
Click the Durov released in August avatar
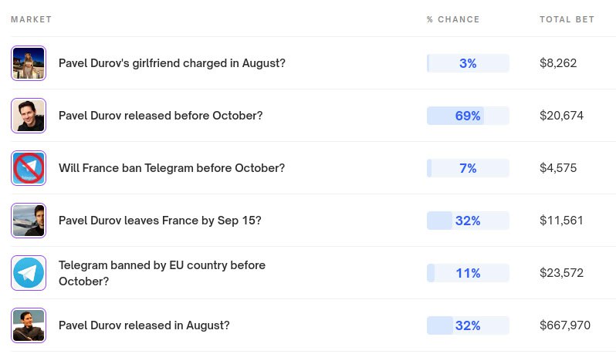tap(29, 325)
